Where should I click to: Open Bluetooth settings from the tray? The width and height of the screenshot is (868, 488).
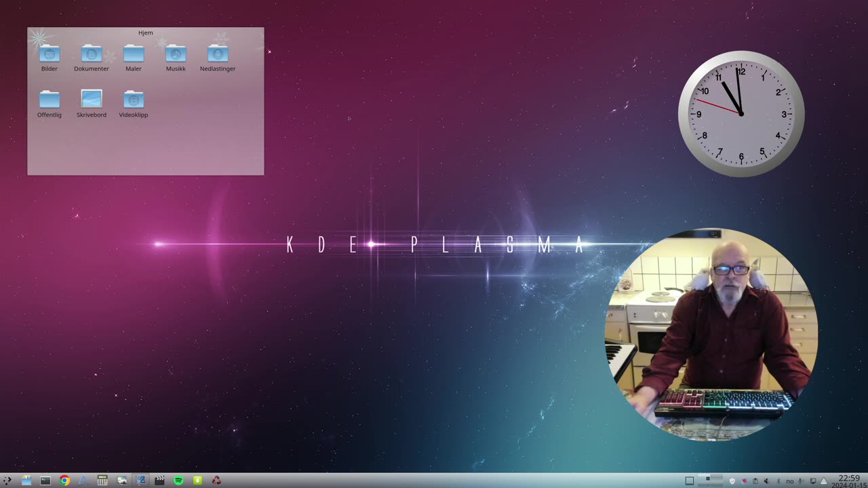pyautogui.click(x=778, y=481)
